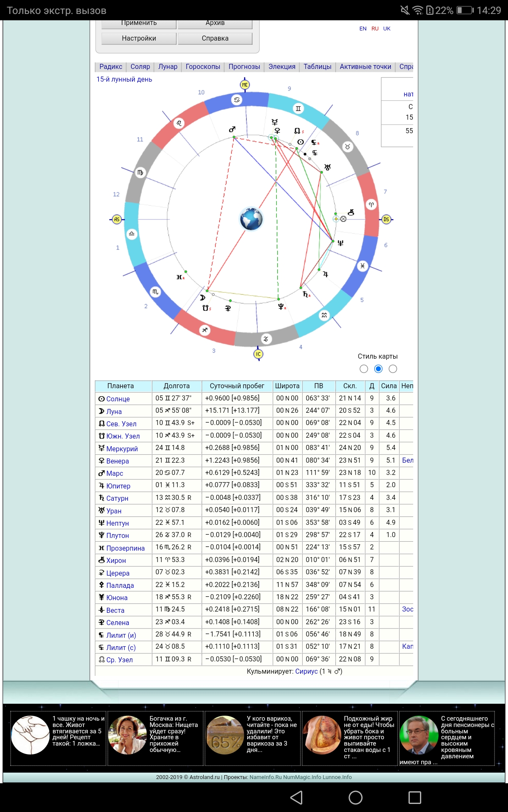
Task: Click the Virgo zodiac sign symbol
Action: coord(140,173)
